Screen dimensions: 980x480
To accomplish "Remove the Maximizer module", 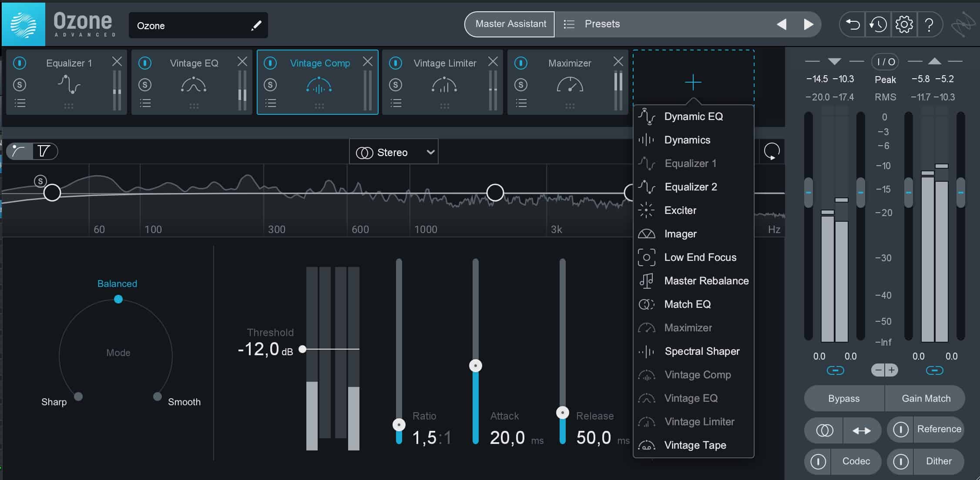I will point(618,62).
